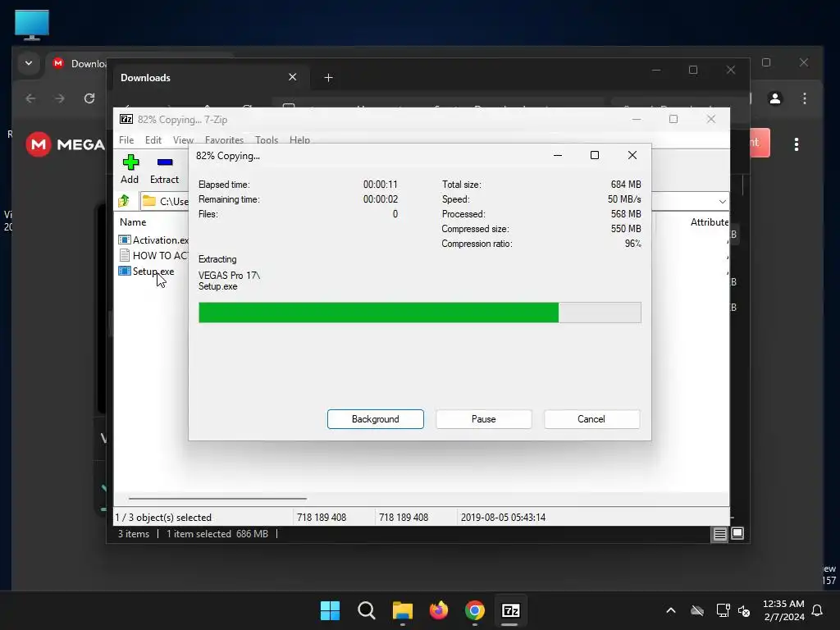The width and height of the screenshot is (840, 630).
Task: Launch Firefox from the taskbar
Action: (439, 610)
